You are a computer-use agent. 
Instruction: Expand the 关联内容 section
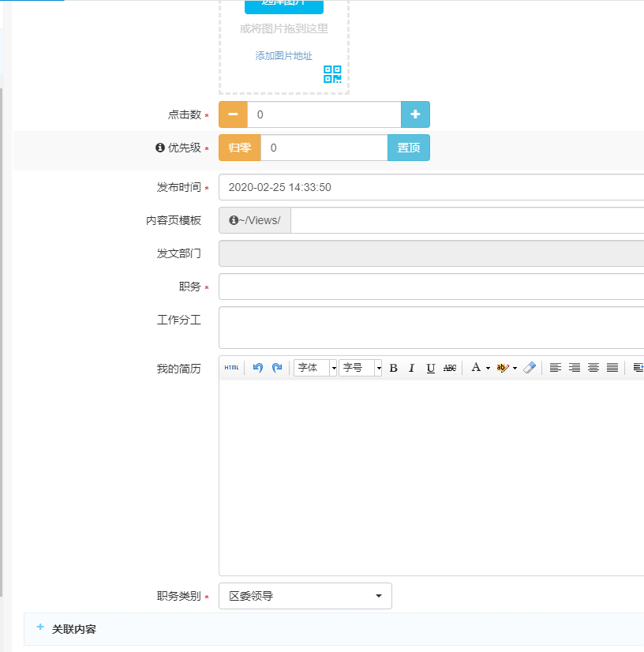coord(73,629)
